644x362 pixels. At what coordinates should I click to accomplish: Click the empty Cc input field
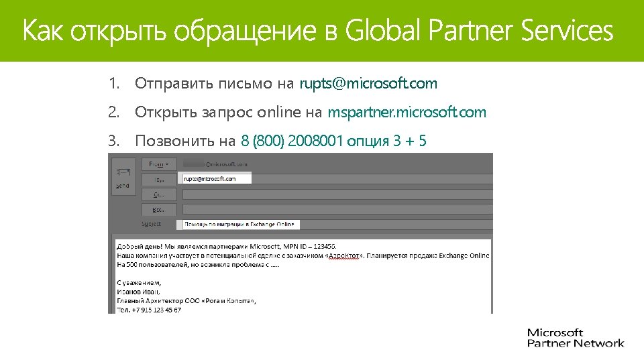pos(337,194)
